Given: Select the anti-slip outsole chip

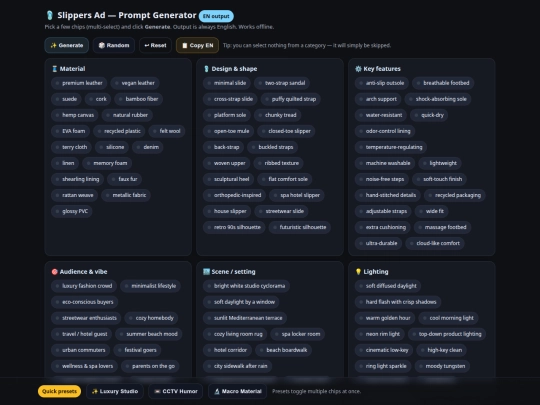Looking at the screenshot, I should coord(382,83).
